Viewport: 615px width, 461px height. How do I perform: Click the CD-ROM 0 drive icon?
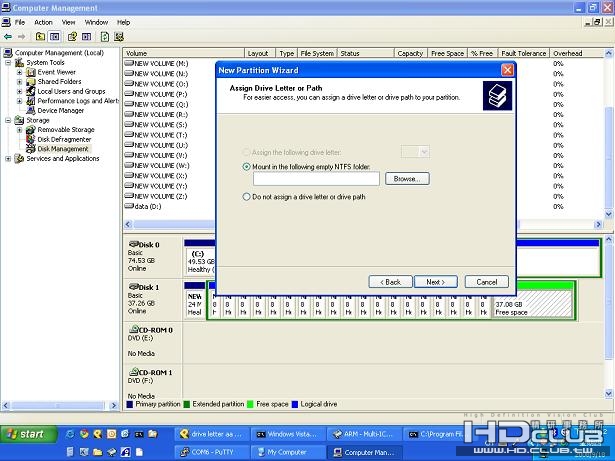click(x=134, y=330)
